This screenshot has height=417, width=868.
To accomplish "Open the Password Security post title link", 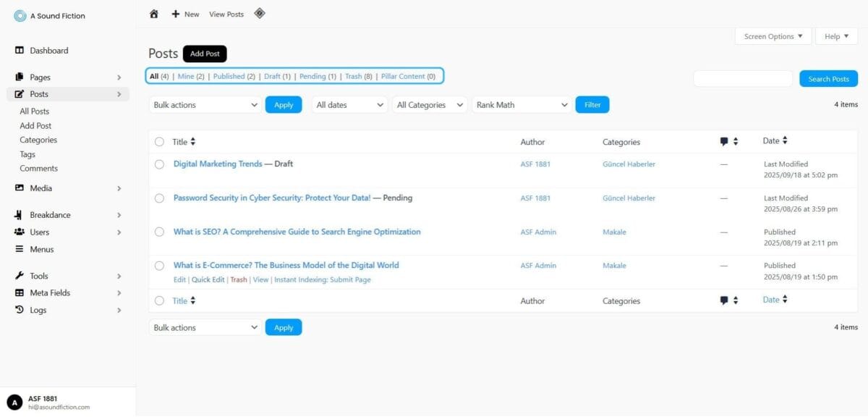I will point(272,198).
